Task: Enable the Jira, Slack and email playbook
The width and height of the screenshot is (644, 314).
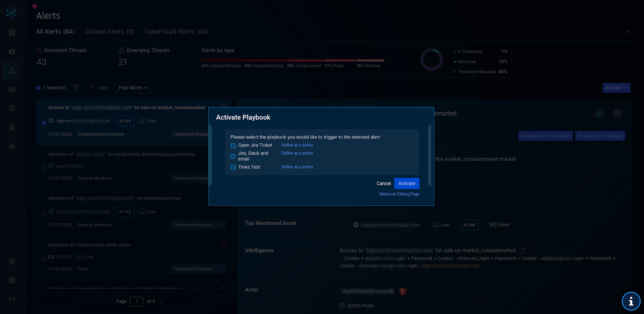Action: [233, 156]
